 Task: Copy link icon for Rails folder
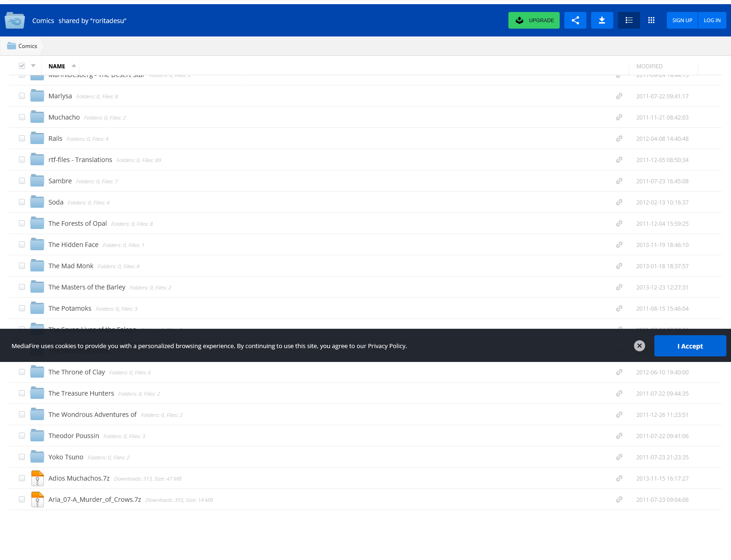click(x=619, y=138)
